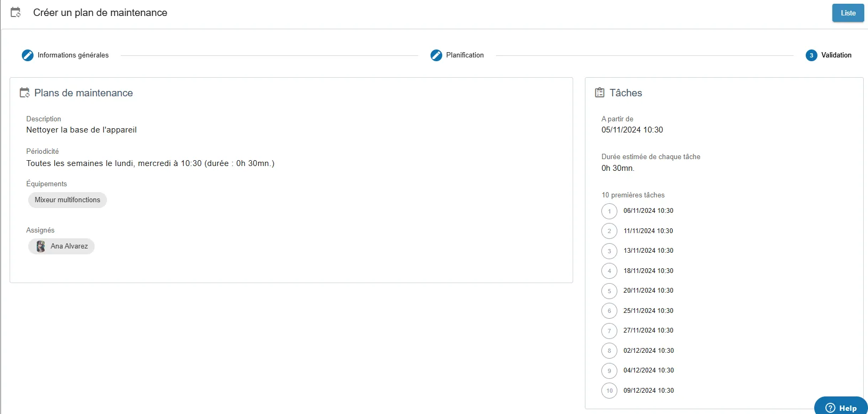Select the Validation step number 3 circle
The height and width of the screenshot is (414, 868).
(811, 55)
